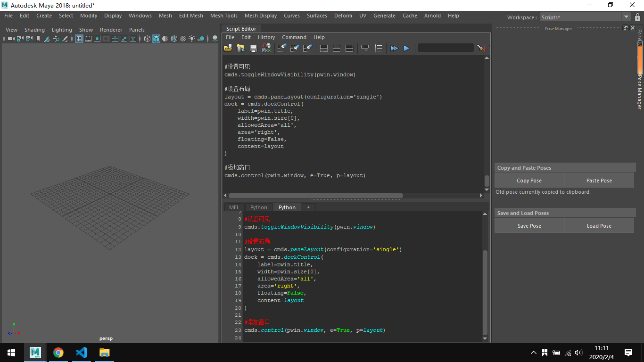Select the 2D Pan/Zoom icon
Viewport: 644px width, 362px height.
(56, 39)
